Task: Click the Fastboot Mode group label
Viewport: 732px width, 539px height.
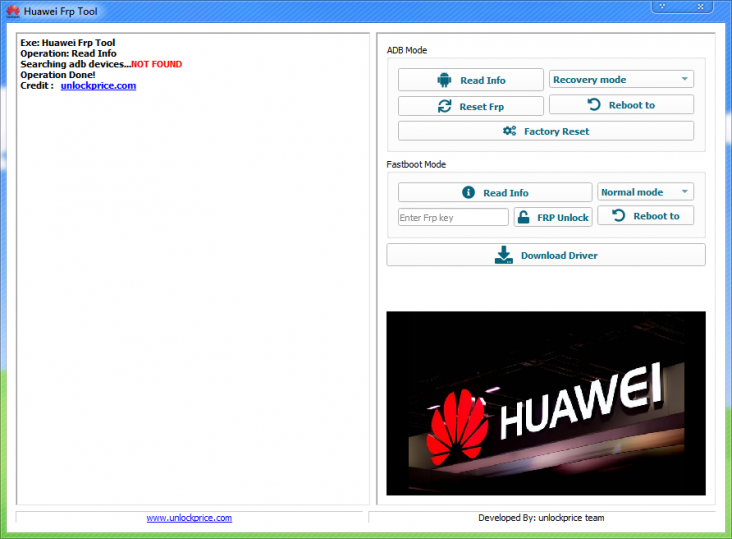Action: (x=416, y=164)
